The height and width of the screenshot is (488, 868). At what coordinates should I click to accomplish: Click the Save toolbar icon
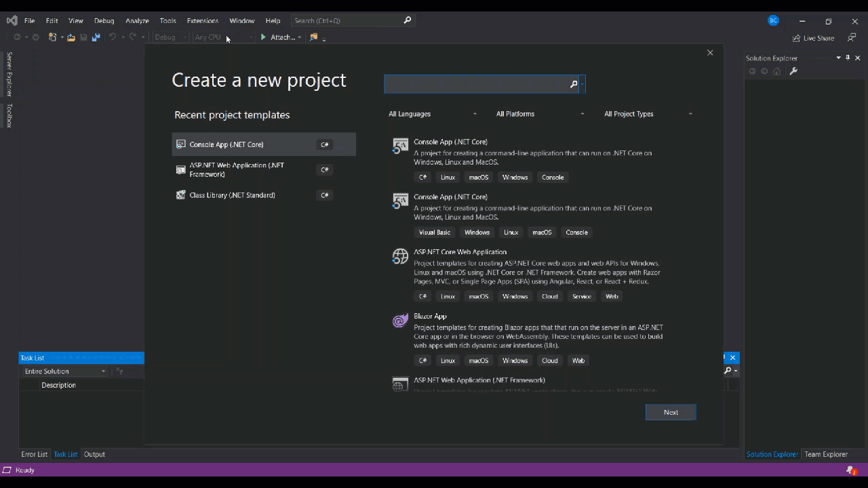click(83, 37)
